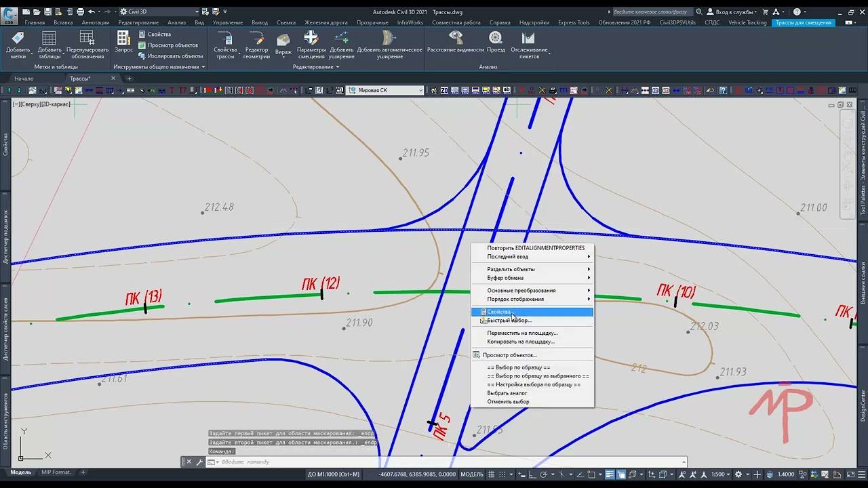Launch the Редактор геометрии tool
The image size is (868, 488).
coord(257,44)
